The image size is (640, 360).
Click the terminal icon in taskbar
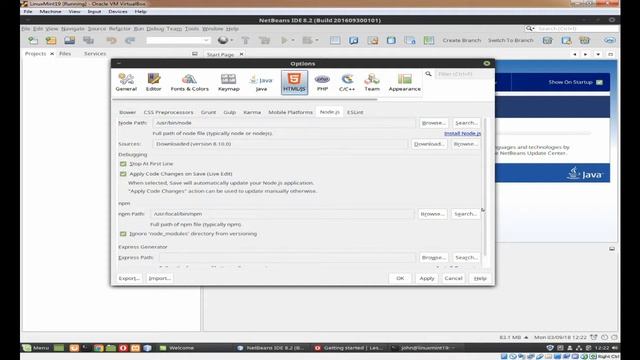tap(86, 348)
